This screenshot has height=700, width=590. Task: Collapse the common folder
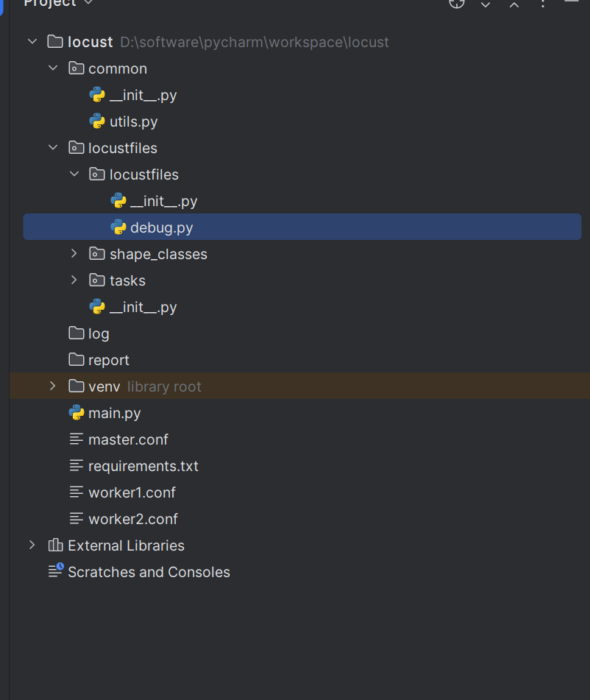53,68
